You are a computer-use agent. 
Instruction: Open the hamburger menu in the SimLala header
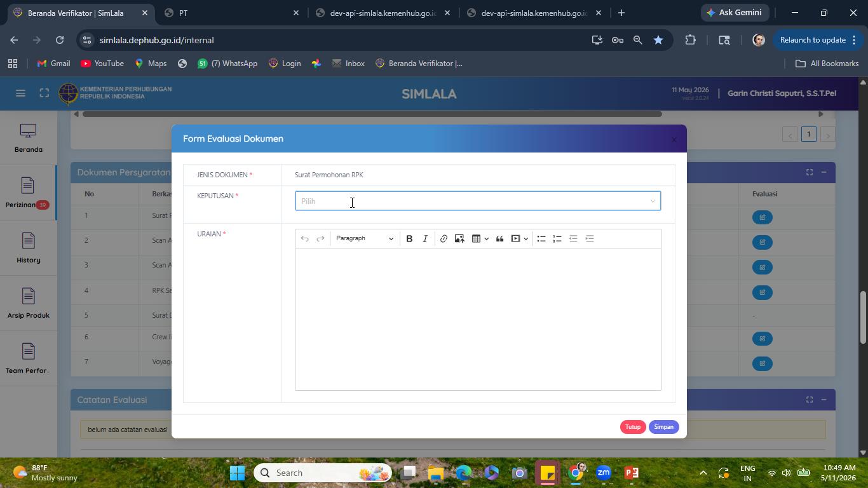point(20,93)
